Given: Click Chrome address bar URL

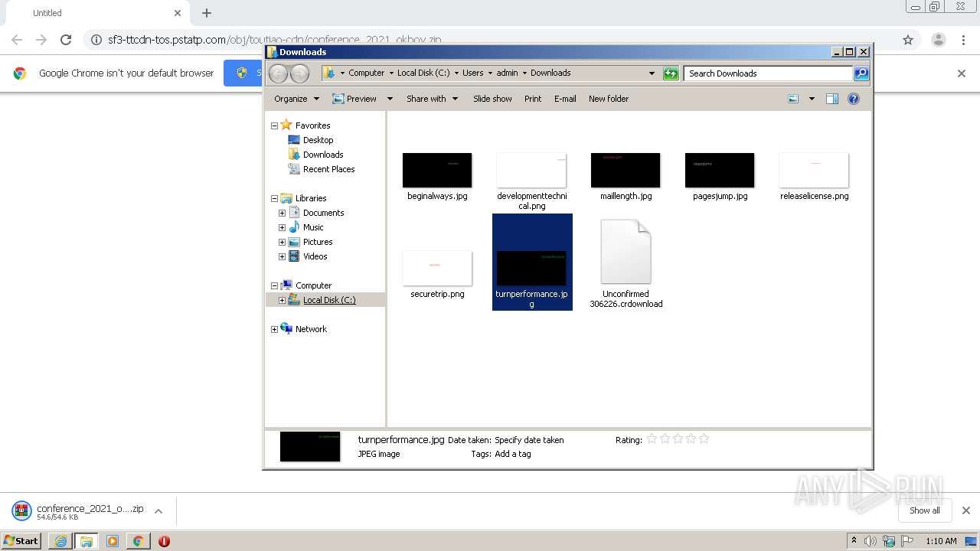Looking at the screenshot, I should (274, 40).
